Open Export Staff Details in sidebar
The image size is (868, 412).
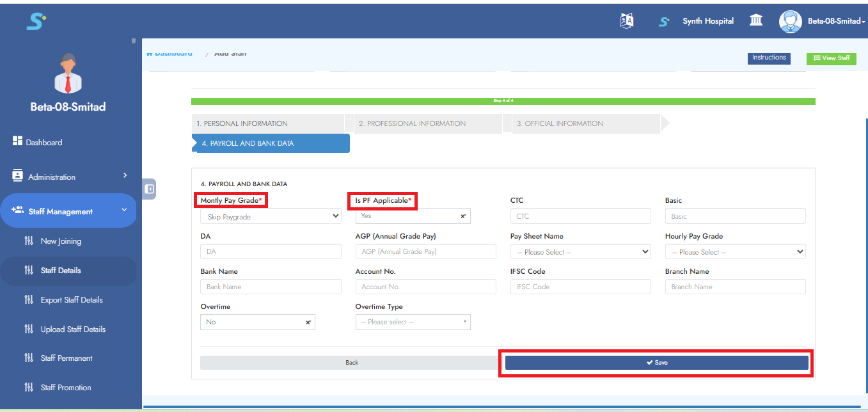click(x=71, y=299)
